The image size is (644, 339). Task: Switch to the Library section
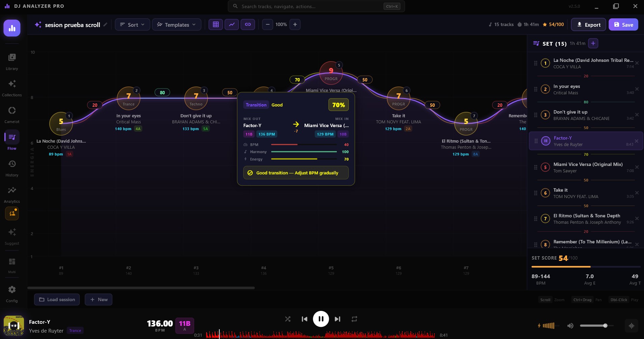(x=12, y=58)
